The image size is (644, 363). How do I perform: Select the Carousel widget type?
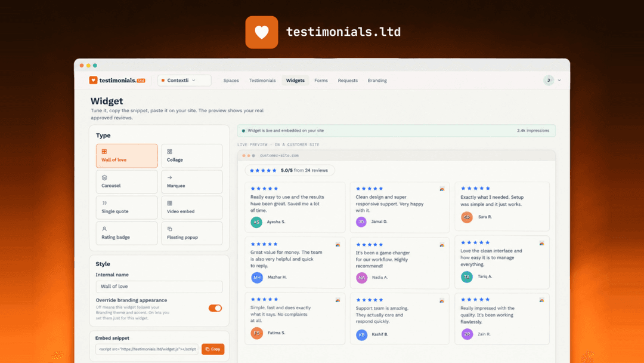pyautogui.click(x=126, y=181)
